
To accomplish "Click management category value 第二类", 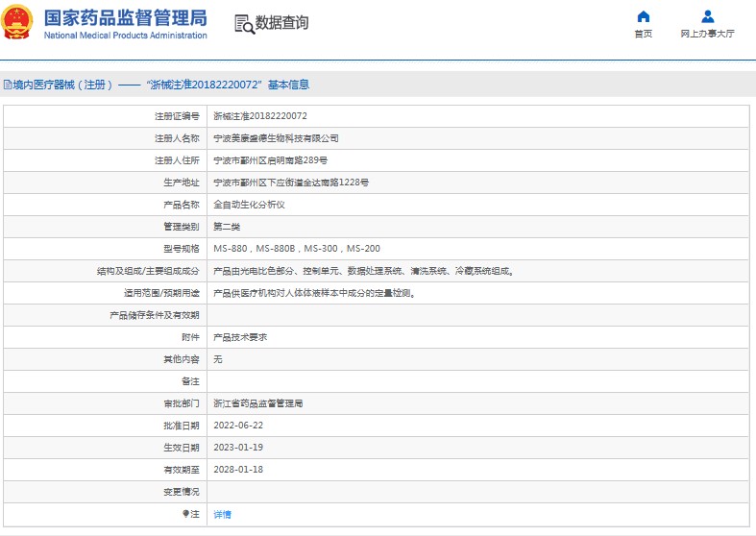I will [x=227, y=227].
